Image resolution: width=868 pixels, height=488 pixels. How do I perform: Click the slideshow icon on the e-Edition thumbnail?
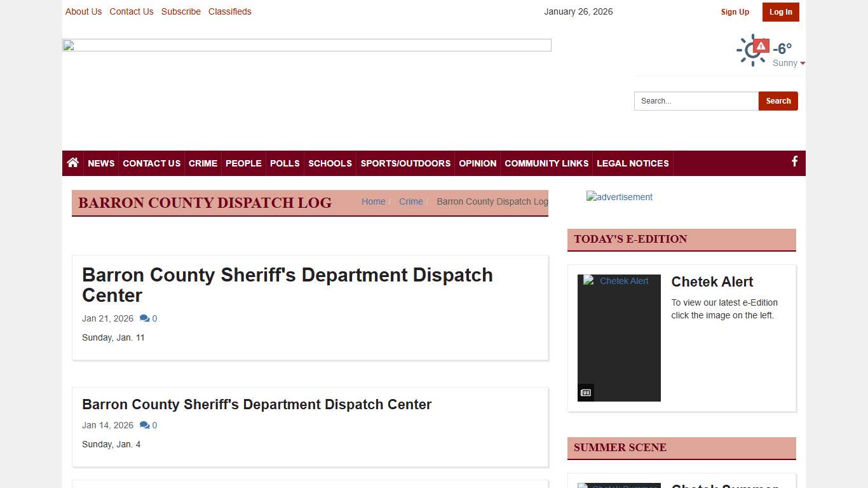pos(585,392)
